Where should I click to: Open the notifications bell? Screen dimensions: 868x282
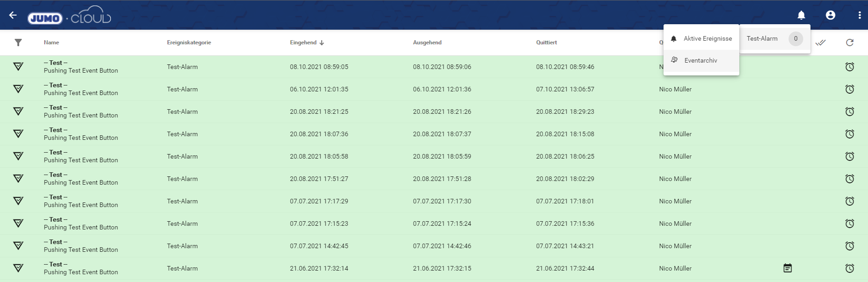pos(801,15)
